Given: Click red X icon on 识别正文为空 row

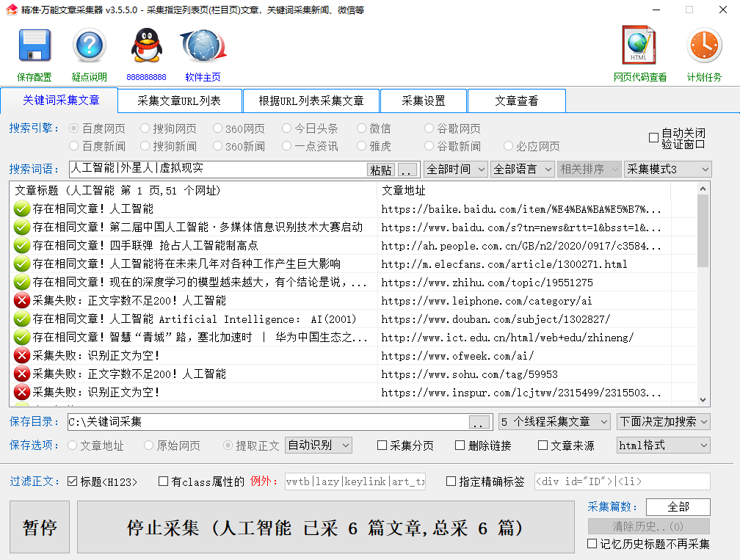Looking at the screenshot, I should (21, 355).
